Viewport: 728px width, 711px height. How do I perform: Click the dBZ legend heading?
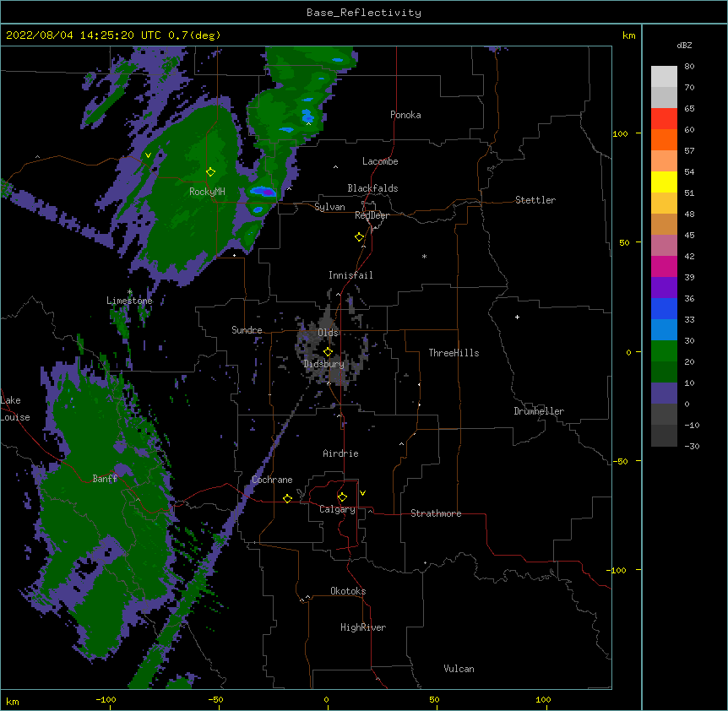684,45
